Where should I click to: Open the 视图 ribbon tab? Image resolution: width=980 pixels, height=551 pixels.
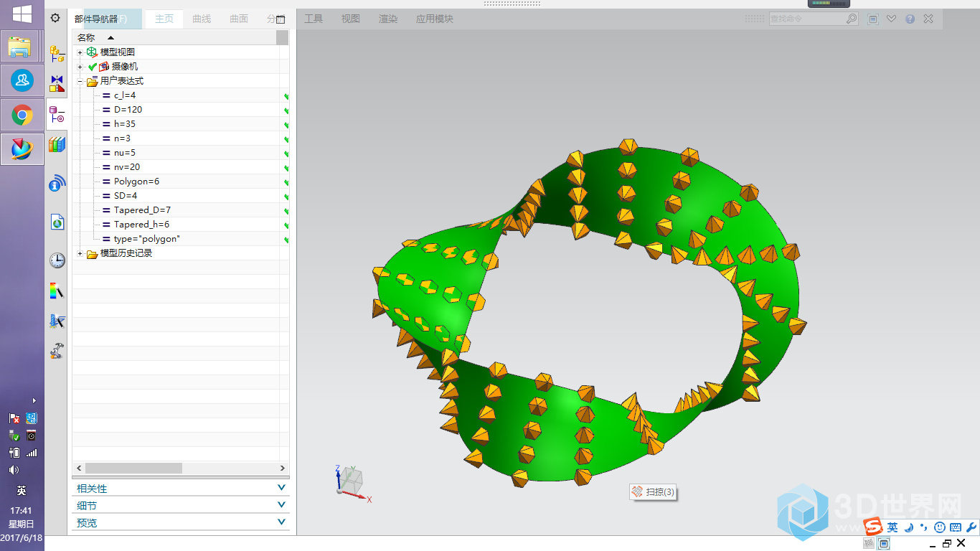point(351,19)
